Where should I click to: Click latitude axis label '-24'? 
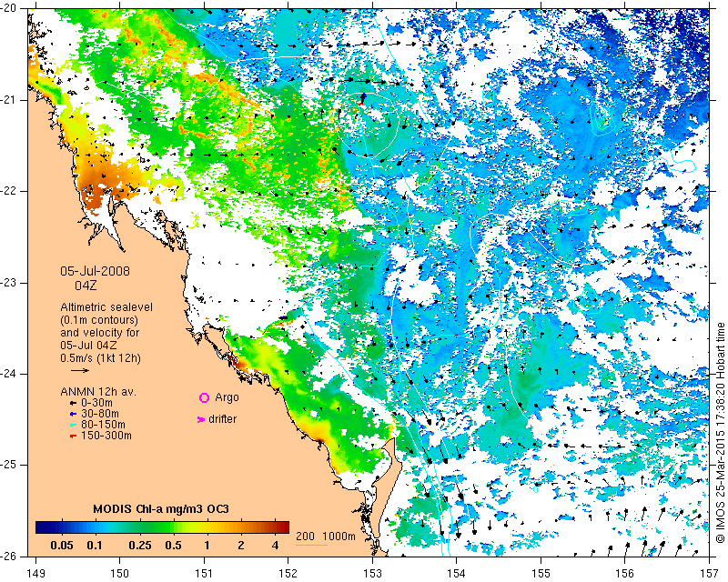click(9, 374)
